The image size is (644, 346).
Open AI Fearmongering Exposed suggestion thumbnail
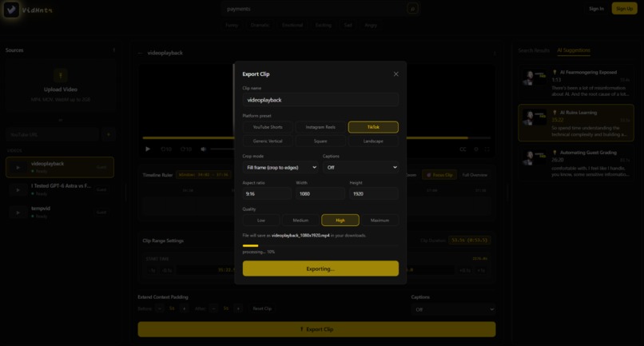(x=535, y=78)
